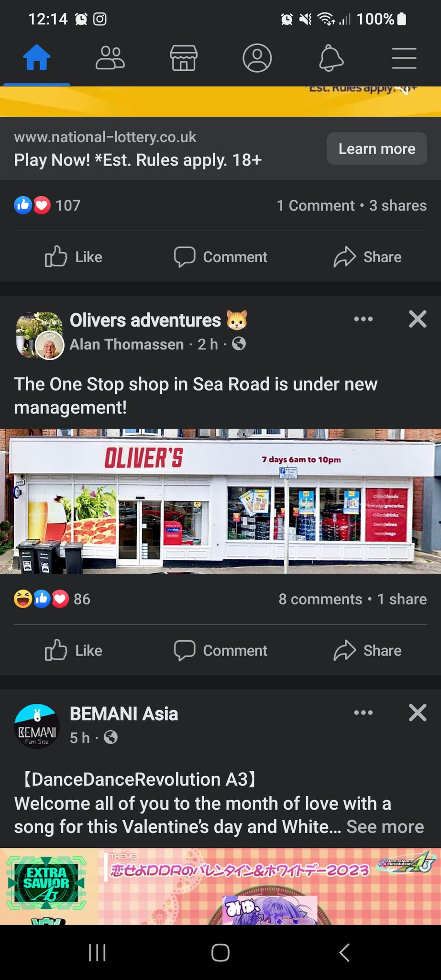View the 8 comments on Oliver's post

320,599
